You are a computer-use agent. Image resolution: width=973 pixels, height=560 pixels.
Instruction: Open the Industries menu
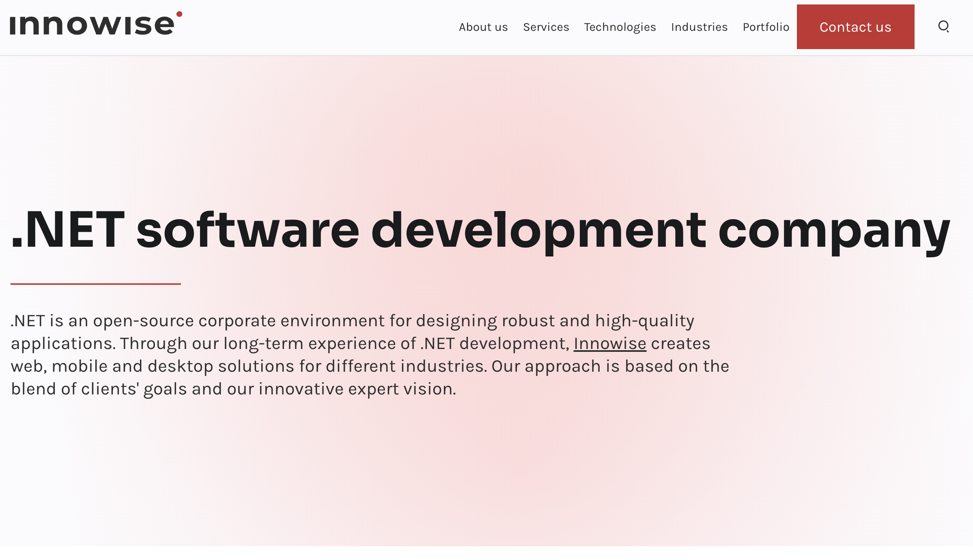tap(699, 27)
